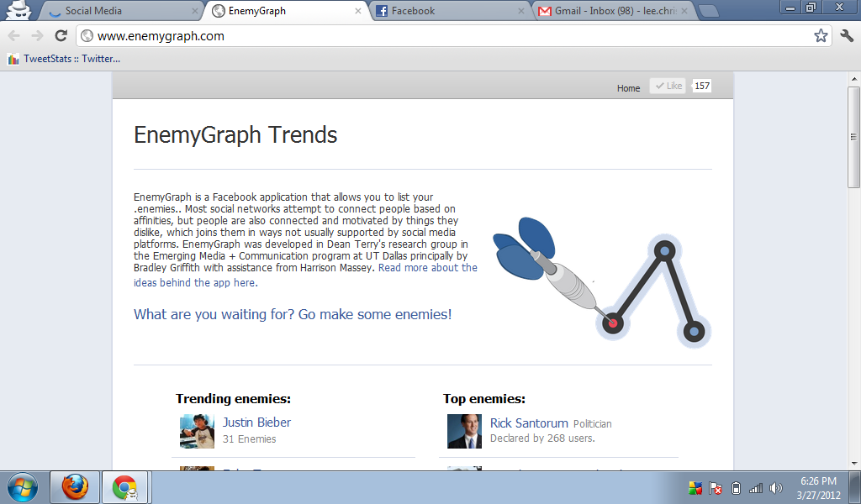The width and height of the screenshot is (861, 504).
Task: Open the Action Center flag icon
Action: click(x=716, y=487)
